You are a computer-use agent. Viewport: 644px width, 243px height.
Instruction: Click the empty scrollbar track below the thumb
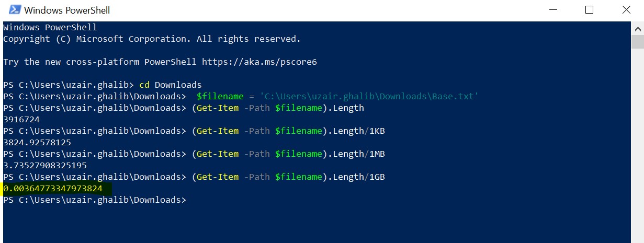[637, 146]
